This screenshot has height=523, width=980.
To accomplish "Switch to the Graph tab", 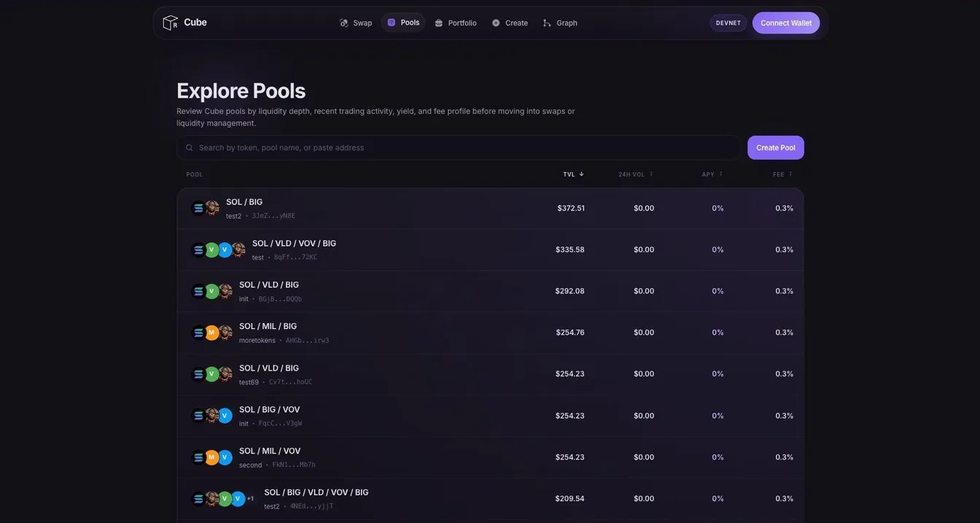I will tap(560, 23).
